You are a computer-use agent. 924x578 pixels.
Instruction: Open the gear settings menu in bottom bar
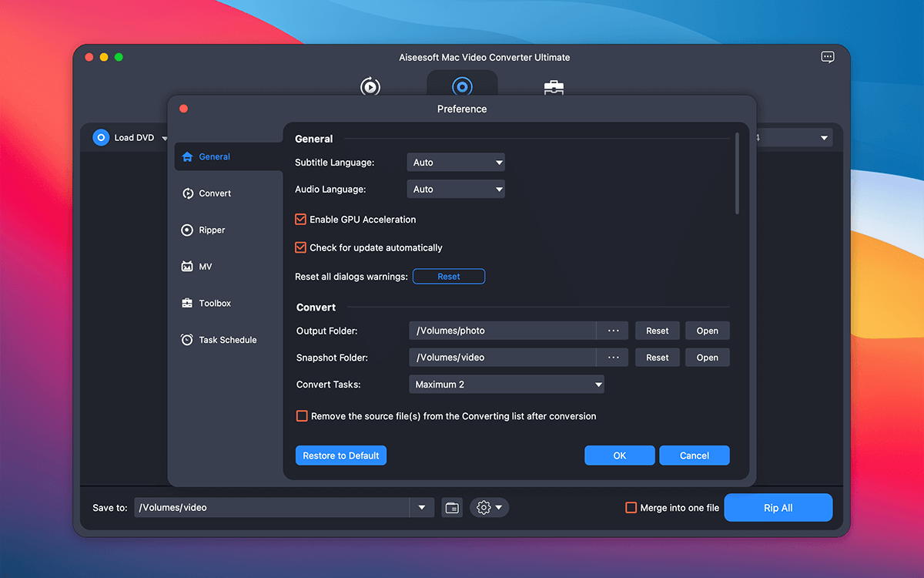(x=489, y=508)
